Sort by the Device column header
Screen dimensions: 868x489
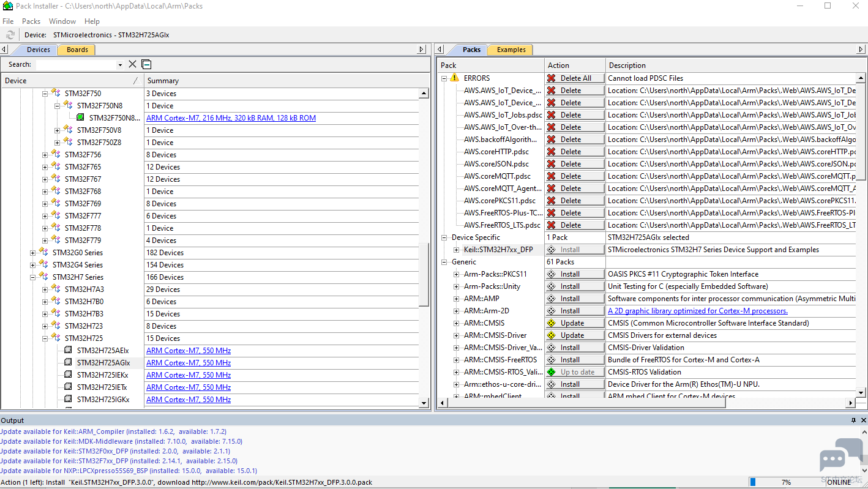point(72,81)
